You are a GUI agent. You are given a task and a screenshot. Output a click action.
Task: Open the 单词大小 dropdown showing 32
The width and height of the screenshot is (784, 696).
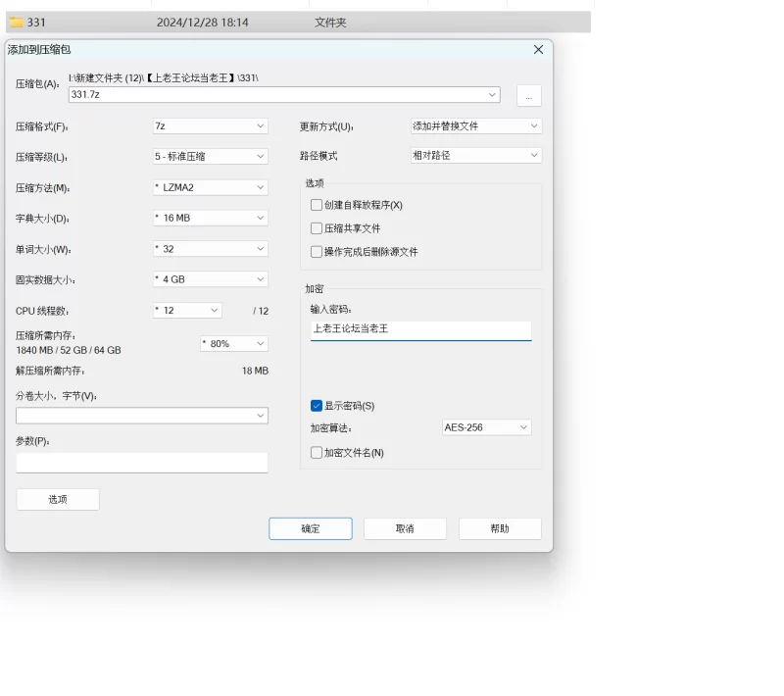click(210, 249)
